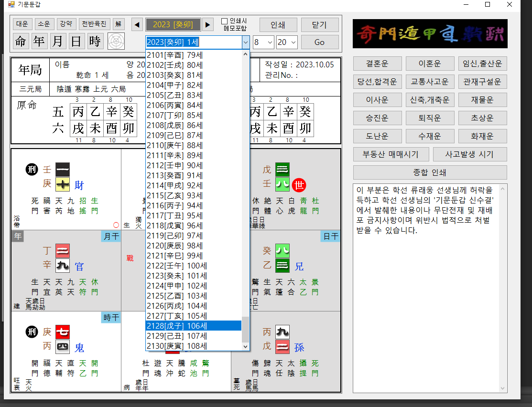Click the black 刑 marker next to 壬
This screenshot has height=407, width=532.
pyautogui.click(x=32, y=169)
